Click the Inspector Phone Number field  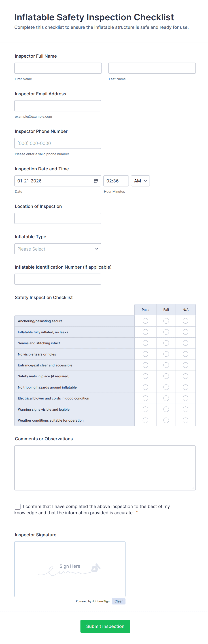57,143
